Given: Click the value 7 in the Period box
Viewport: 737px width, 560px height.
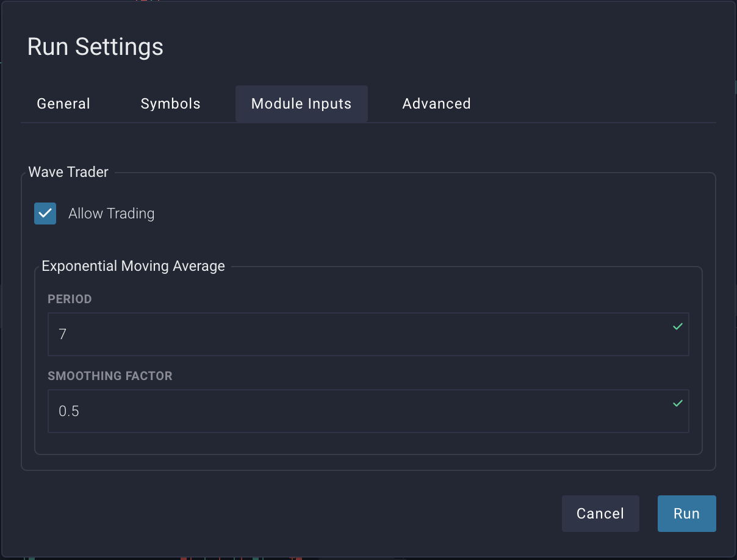Looking at the screenshot, I should [x=63, y=334].
